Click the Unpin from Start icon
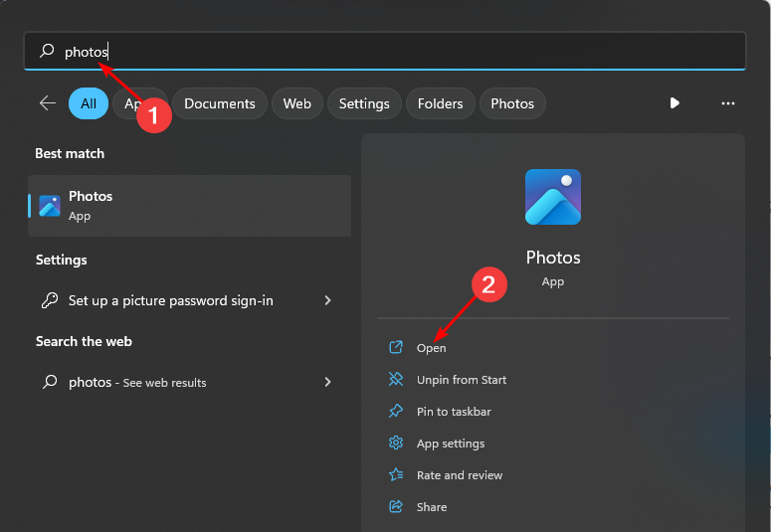 [x=396, y=380]
